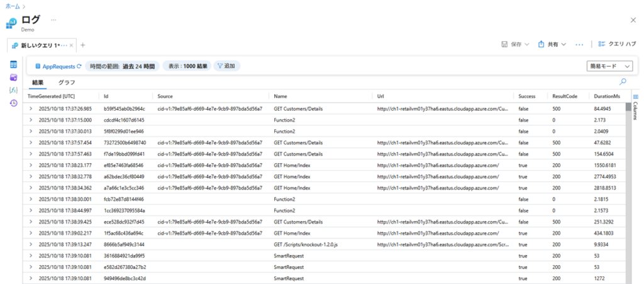Viewport: 644px width, 284px height.
Task: Expand the 共有 share dropdown
Action: (x=553, y=45)
